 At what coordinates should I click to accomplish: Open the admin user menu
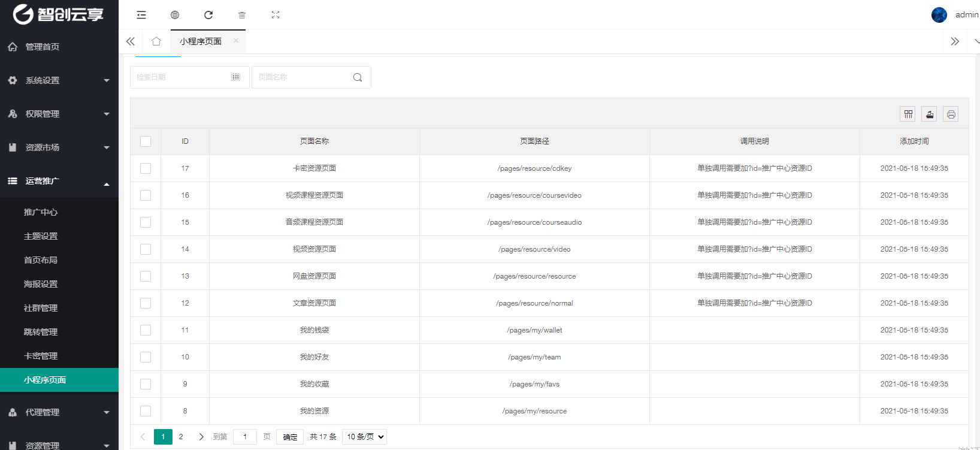tap(966, 15)
